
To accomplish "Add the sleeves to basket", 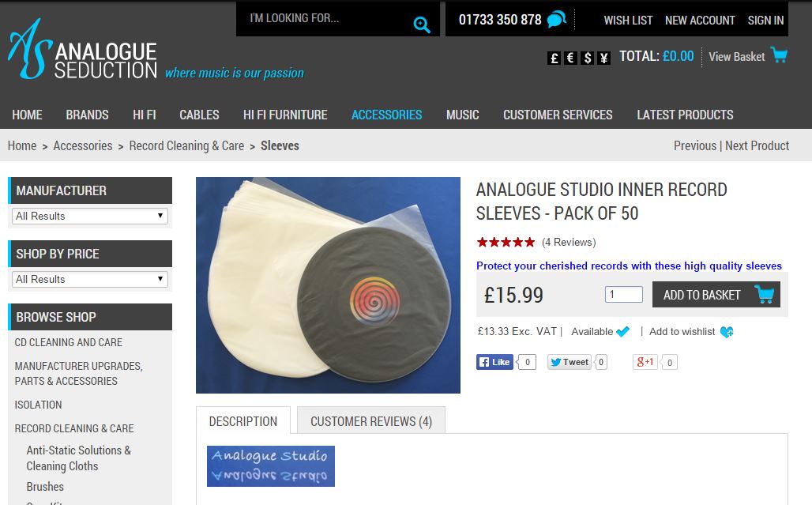I will point(716,295).
